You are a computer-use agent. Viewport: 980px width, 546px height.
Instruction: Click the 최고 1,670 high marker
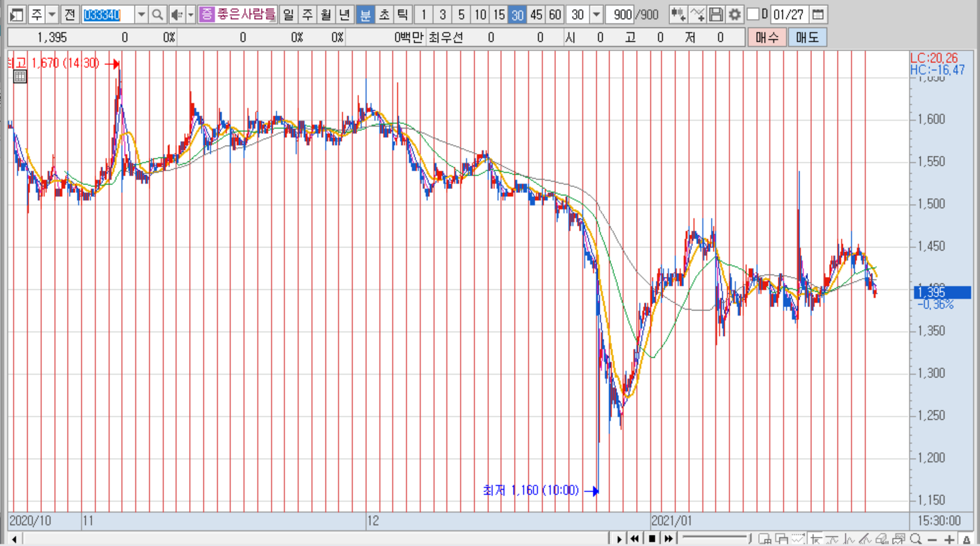(x=63, y=64)
